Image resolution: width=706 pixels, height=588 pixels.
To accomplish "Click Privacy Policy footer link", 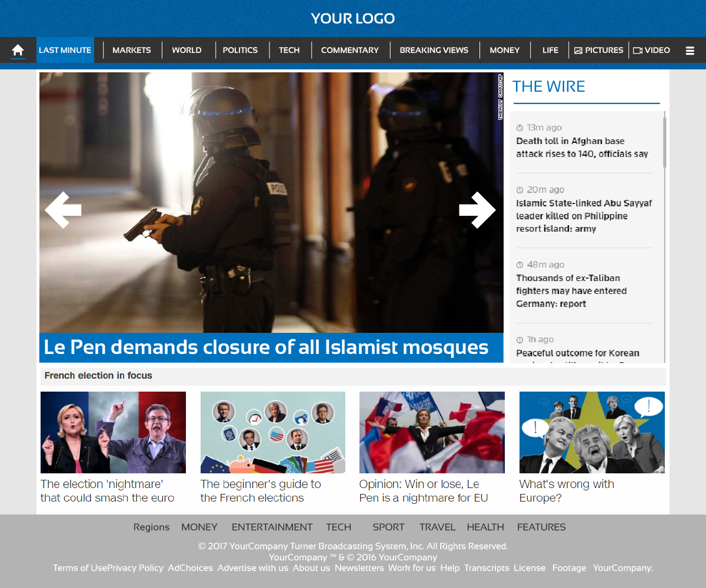I will tap(135, 567).
